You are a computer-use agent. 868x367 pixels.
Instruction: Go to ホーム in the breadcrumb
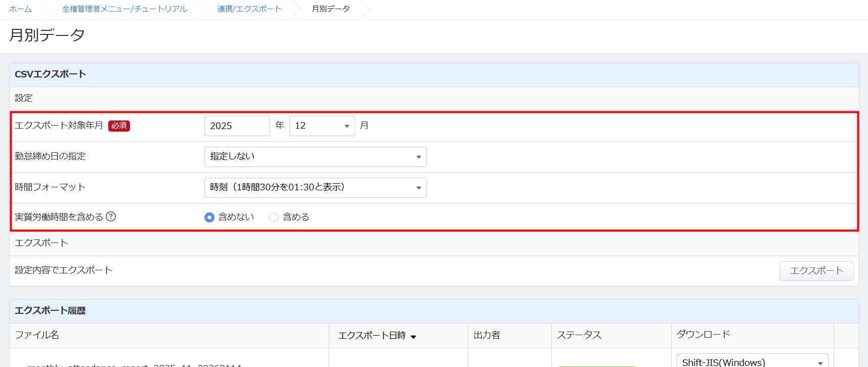pyautogui.click(x=20, y=9)
